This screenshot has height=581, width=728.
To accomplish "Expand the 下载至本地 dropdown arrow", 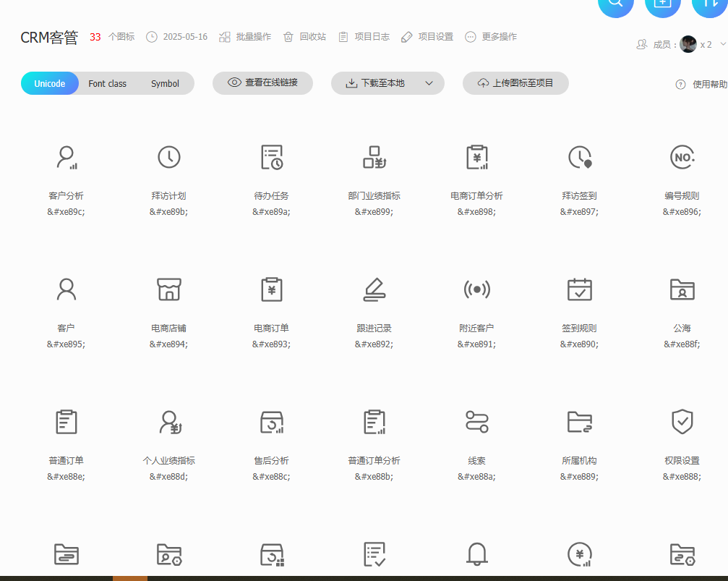I will pos(429,83).
